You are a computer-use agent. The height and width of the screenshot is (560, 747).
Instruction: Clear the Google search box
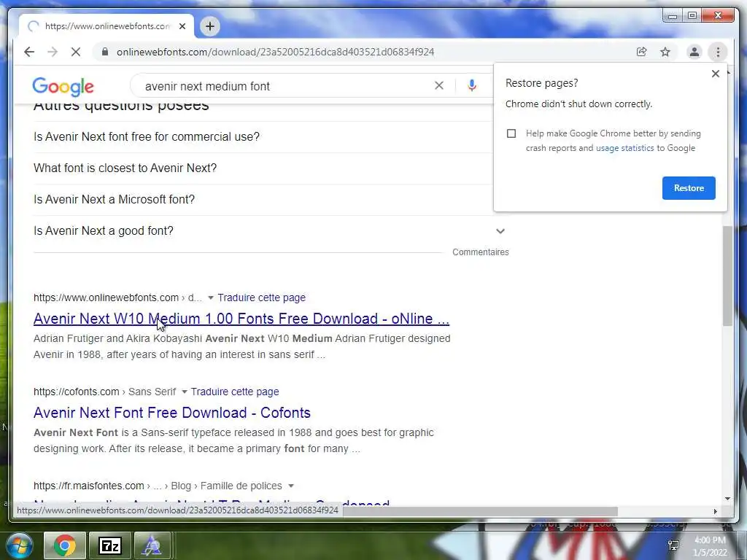point(438,86)
